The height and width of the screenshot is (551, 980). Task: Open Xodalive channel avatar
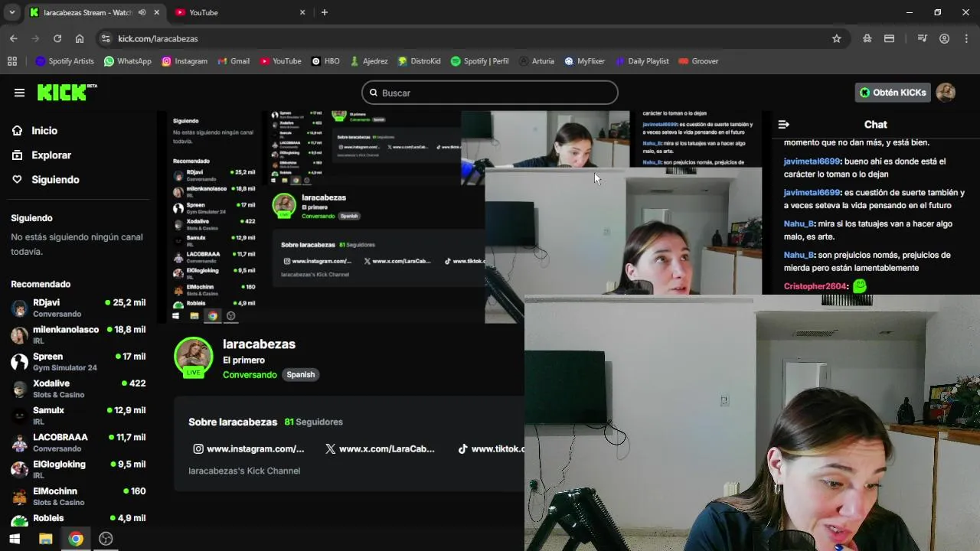point(19,389)
